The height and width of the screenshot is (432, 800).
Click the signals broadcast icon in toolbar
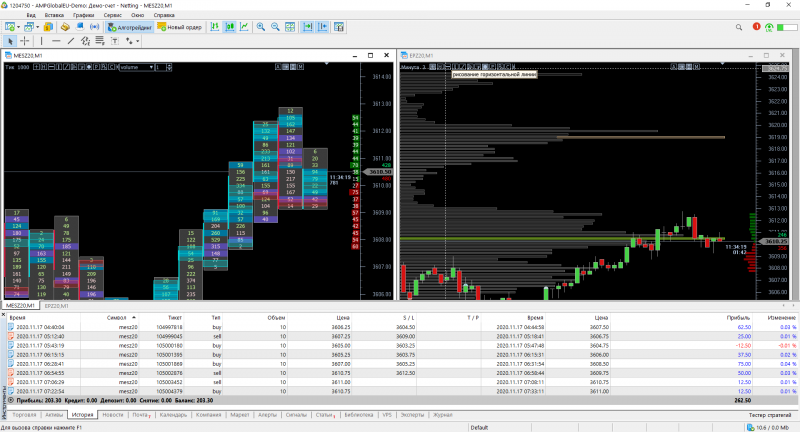(94, 27)
